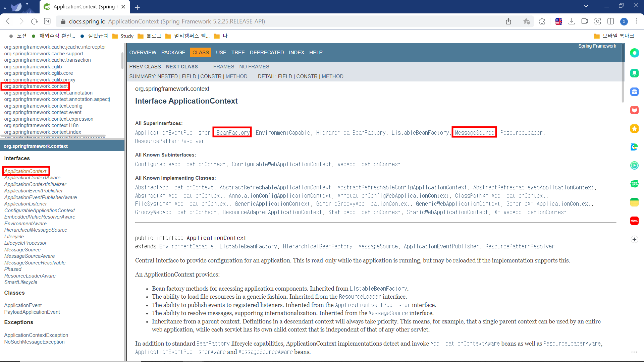Open the extensions puzzle icon
Viewport: 644px width, 362px height.
point(542,21)
